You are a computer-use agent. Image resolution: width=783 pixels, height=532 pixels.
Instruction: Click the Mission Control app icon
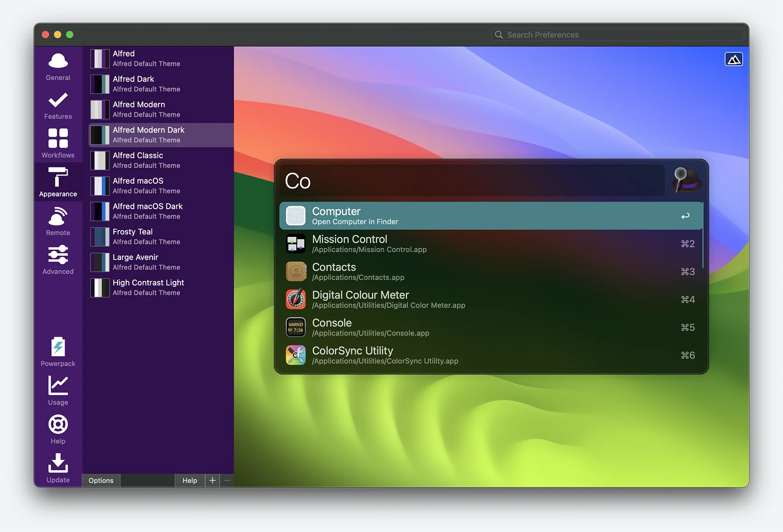296,244
